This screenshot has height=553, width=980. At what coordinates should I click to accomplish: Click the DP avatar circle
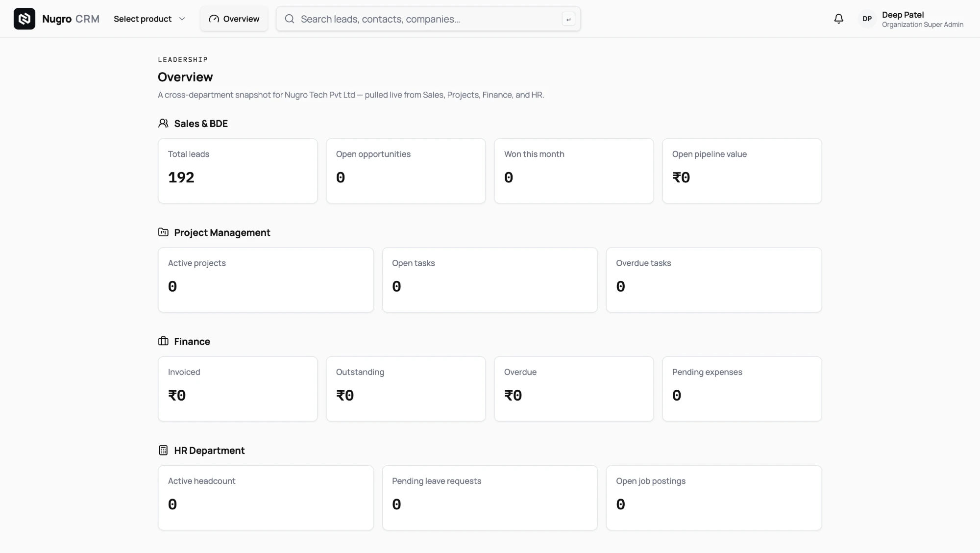tap(867, 19)
